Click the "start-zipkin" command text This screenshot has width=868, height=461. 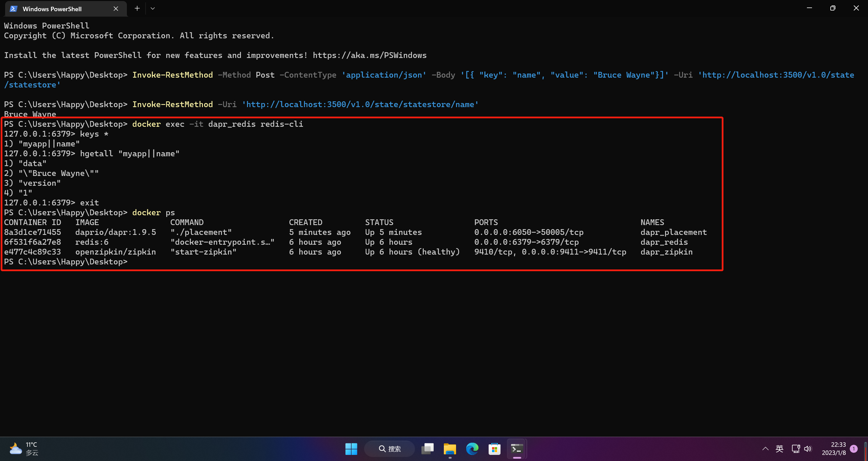(203, 252)
